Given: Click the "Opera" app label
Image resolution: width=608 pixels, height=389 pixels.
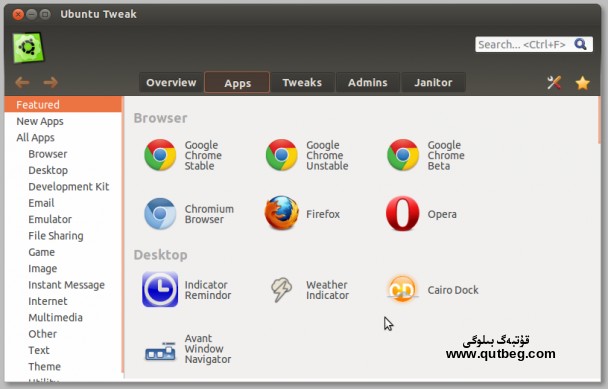Looking at the screenshot, I should 442,214.
